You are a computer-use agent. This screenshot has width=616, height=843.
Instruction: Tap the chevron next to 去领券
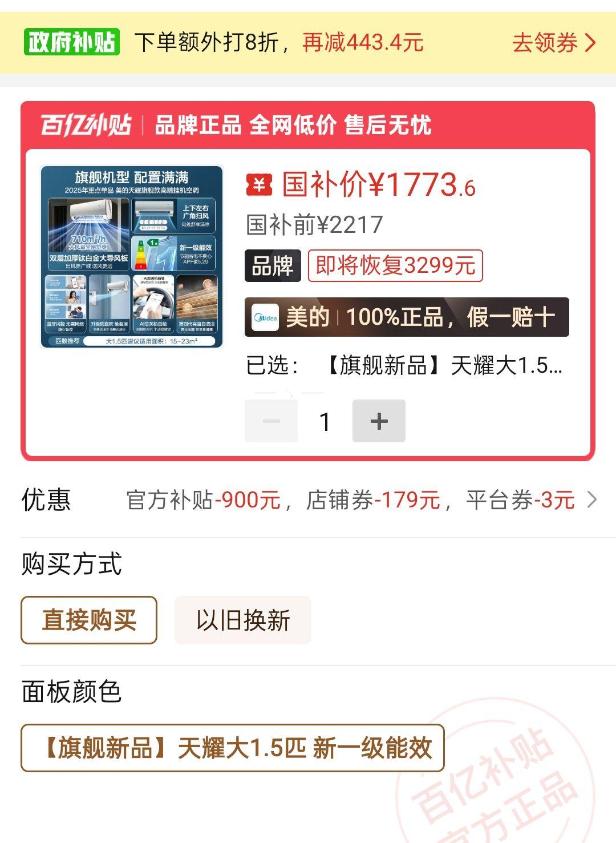tap(590, 43)
